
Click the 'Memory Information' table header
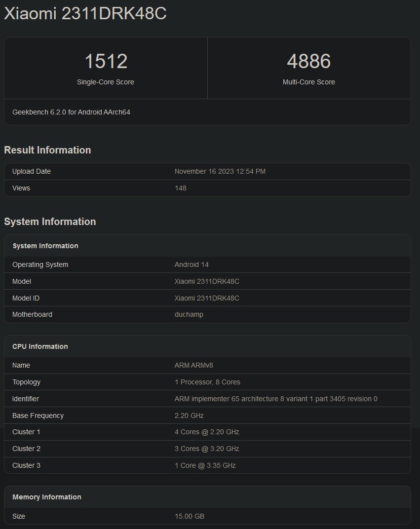(x=207, y=497)
